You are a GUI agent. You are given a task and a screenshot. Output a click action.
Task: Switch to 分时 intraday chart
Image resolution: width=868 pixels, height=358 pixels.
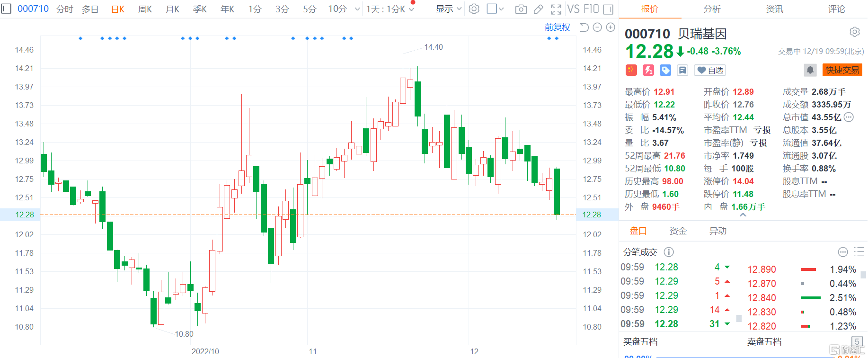click(64, 9)
